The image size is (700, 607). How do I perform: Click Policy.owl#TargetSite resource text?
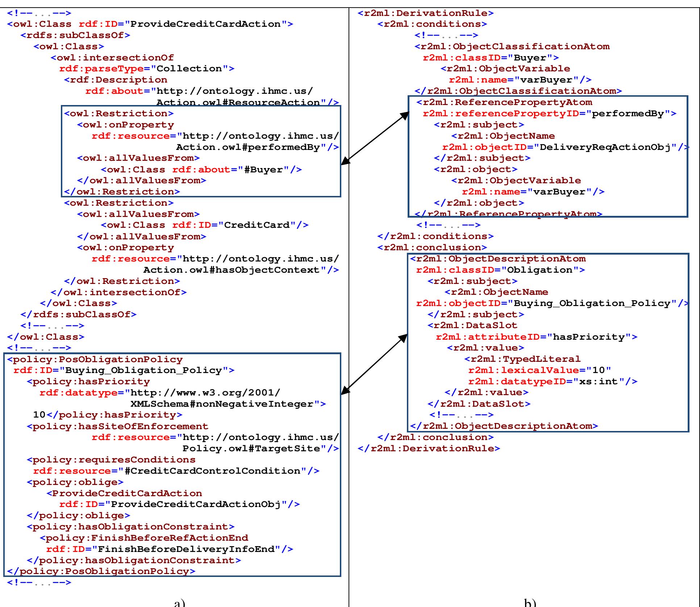[x=251, y=449]
